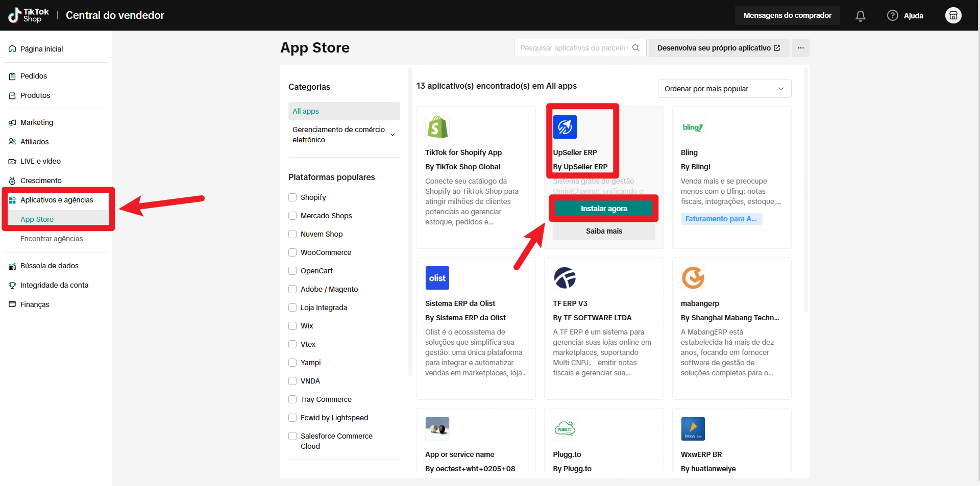Click the UpSeller ERP rocket logo
Viewport: 980px width, 486px height.
565,127
